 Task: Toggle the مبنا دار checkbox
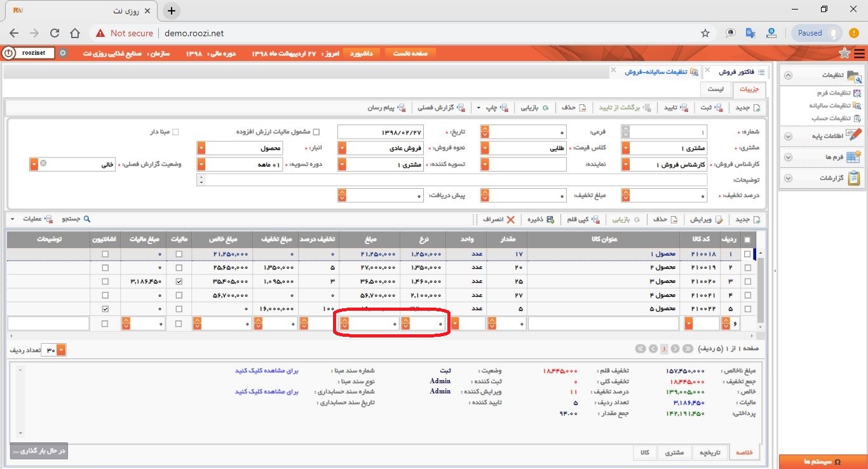tap(176, 132)
